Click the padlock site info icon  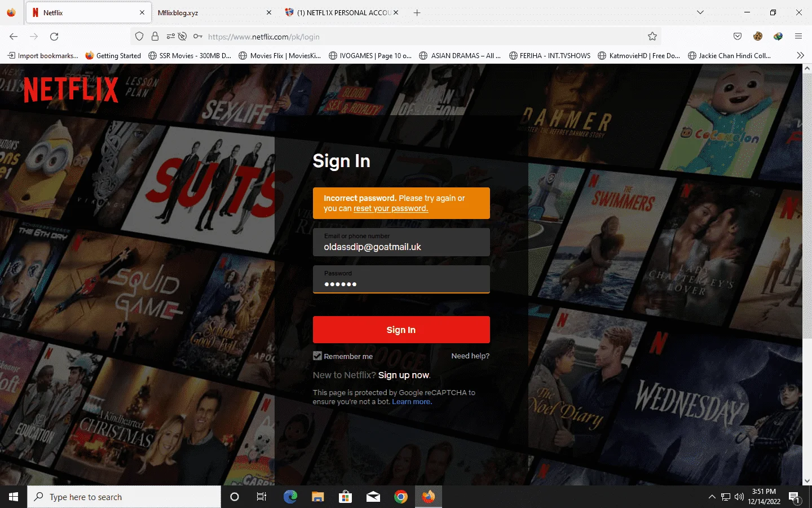point(155,37)
